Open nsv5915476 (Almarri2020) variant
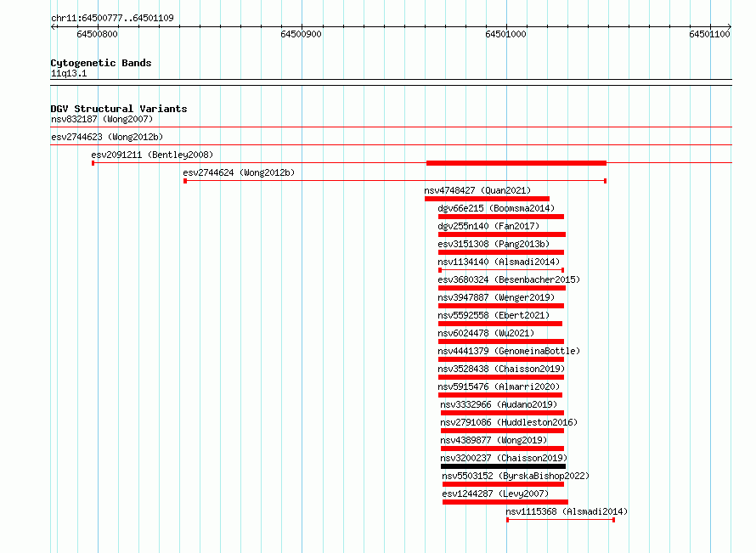 (x=499, y=387)
